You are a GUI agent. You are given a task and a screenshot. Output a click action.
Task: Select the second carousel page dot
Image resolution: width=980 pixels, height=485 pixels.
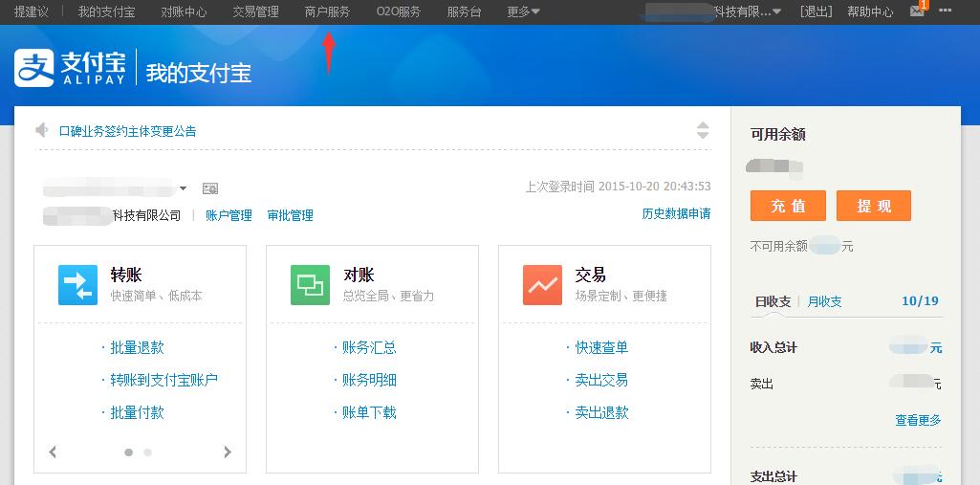147,452
